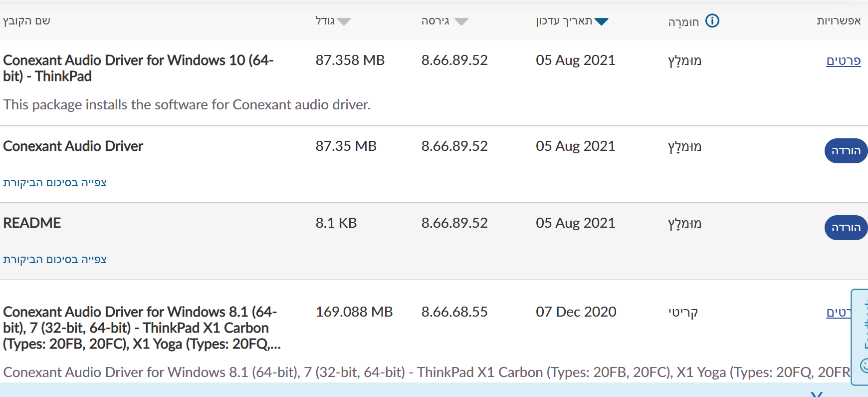This screenshot has width=868, height=397.
Task: Select Conexant Windows 8.1 driver title
Action: coord(142,328)
